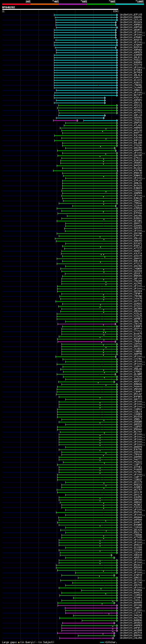Click the UniRef100_B7UEB4 label
The image size is (146, 644).
131,590
